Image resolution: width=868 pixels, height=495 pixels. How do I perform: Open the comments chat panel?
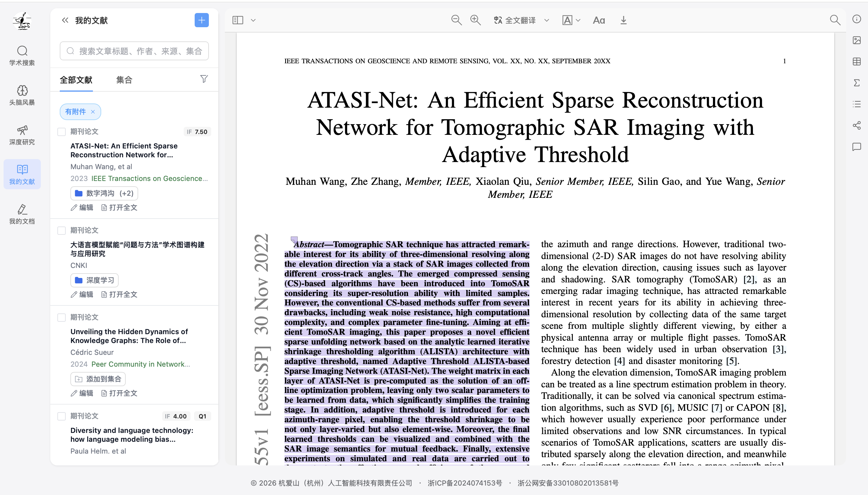[857, 147]
